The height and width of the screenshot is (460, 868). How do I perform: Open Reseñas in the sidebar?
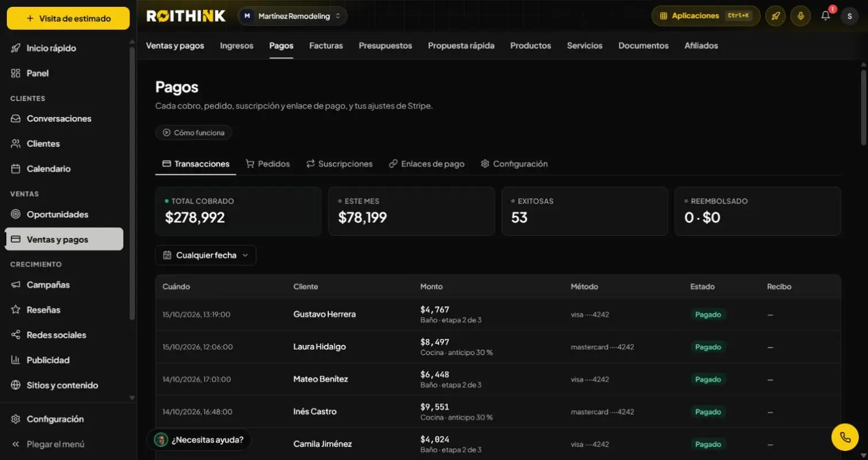click(64, 310)
